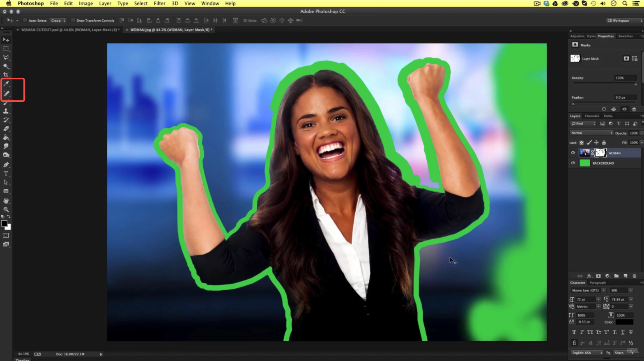Open the Sharp anti-aliasing dropdown
The height and width of the screenshot is (361, 644).
pyautogui.click(x=623, y=353)
